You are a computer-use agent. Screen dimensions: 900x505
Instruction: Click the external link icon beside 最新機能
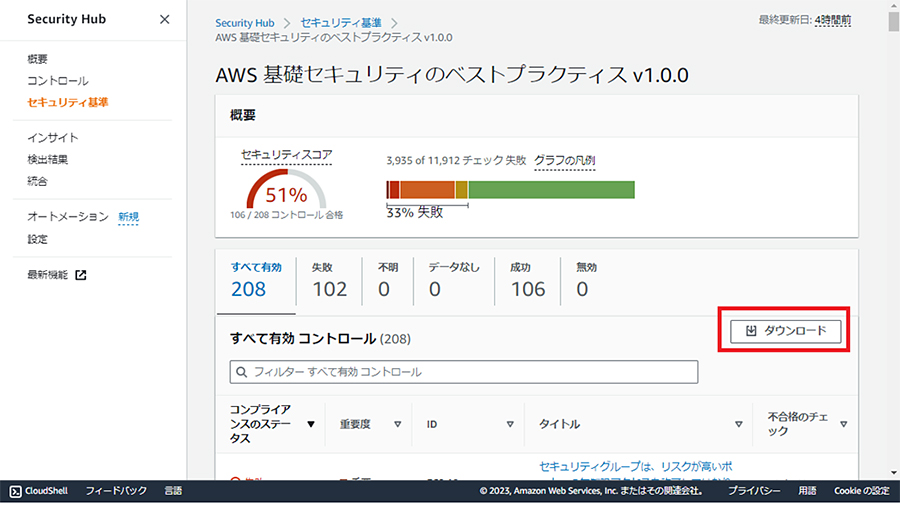(81, 275)
